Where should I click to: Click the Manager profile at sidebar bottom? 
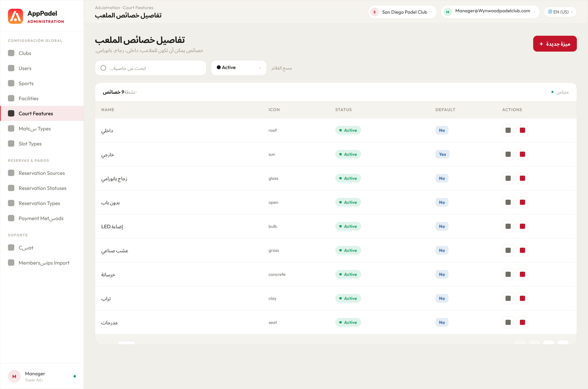pyautogui.click(x=42, y=376)
